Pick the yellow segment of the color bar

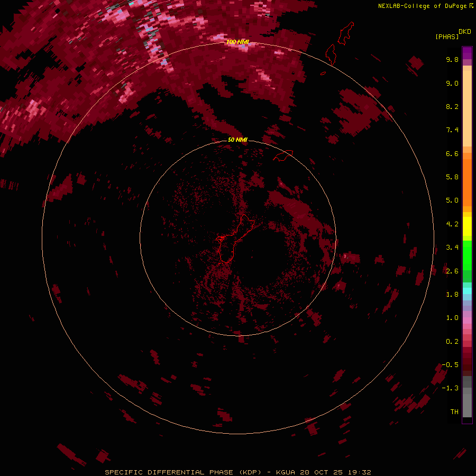coord(467,226)
